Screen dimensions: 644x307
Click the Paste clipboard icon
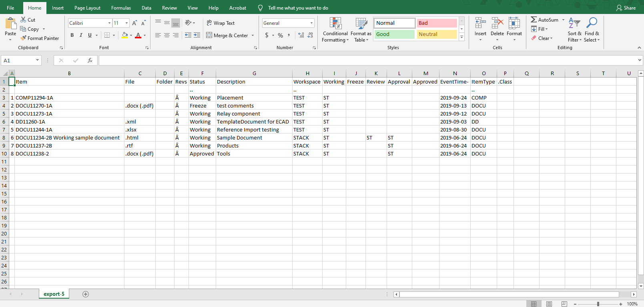click(x=10, y=23)
